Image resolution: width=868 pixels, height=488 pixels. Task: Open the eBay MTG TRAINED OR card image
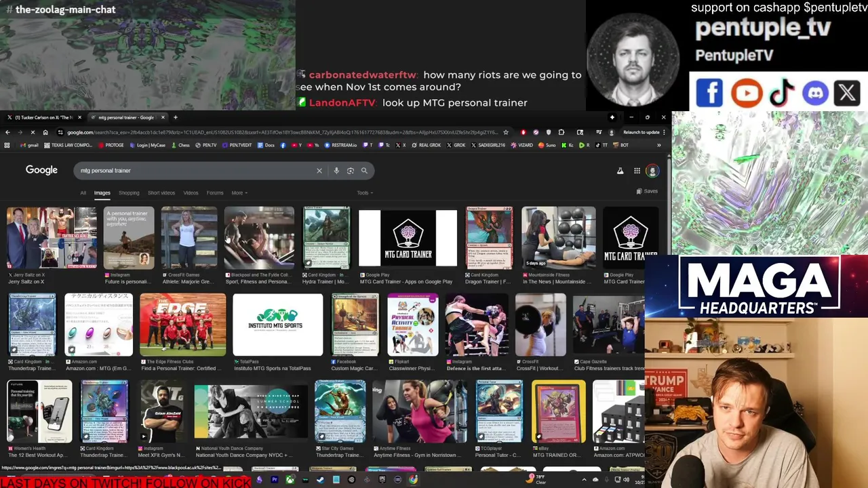(x=559, y=411)
